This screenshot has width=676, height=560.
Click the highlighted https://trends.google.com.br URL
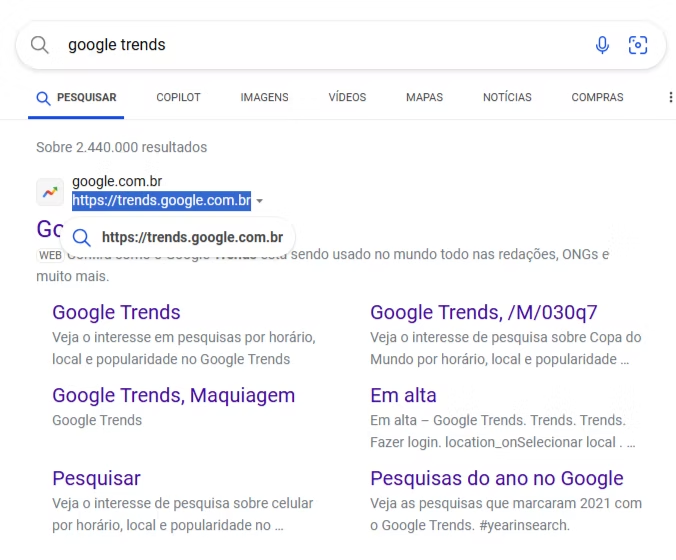161,201
